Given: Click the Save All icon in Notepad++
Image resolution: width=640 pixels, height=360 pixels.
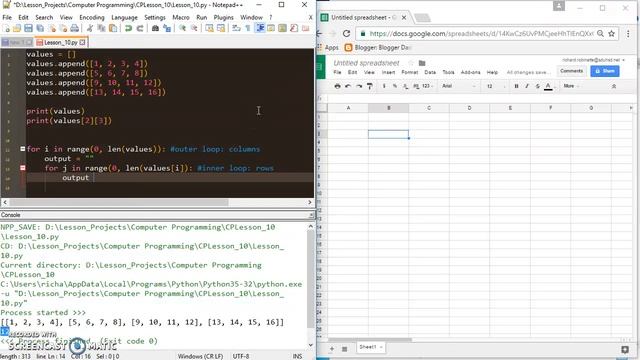Looking at the screenshot, I should (40, 28).
